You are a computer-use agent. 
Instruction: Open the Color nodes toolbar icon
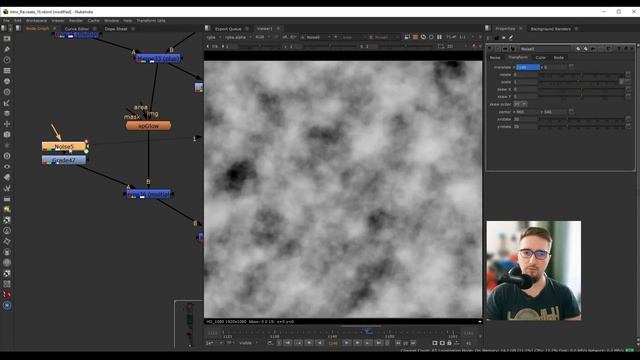click(7, 81)
